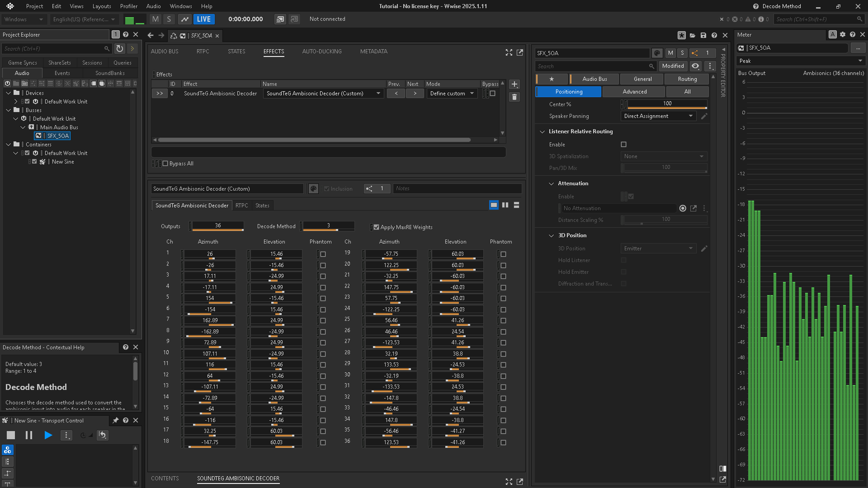Open Meter settings gear icon
Viewport: 868px width, 488px height.
tap(843, 35)
